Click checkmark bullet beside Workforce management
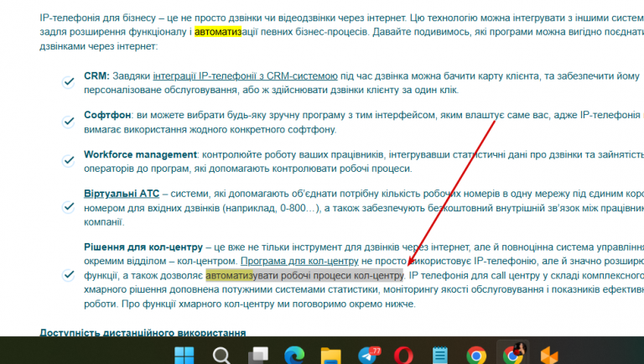 coord(68,161)
